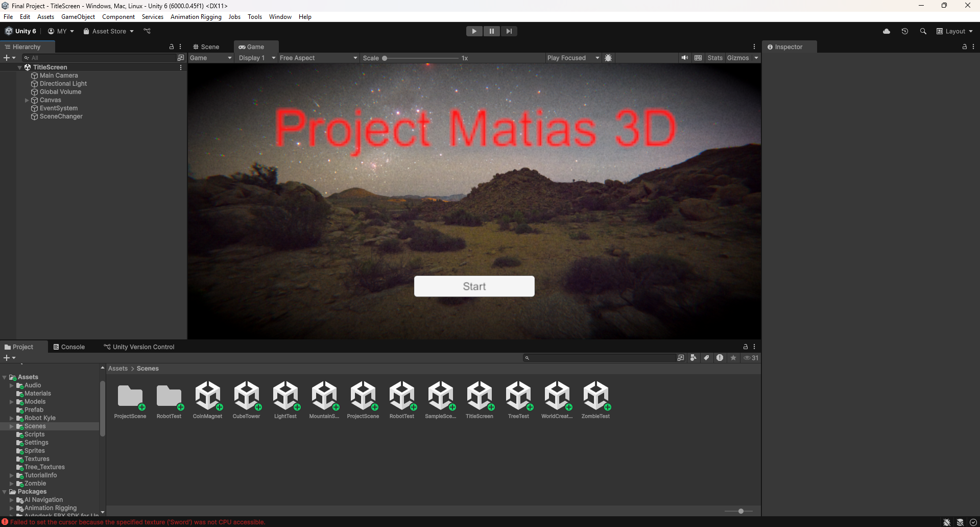This screenshot has width=980, height=527.
Task: Open Hierarchy create plus dropdown
Action: tap(9, 58)
